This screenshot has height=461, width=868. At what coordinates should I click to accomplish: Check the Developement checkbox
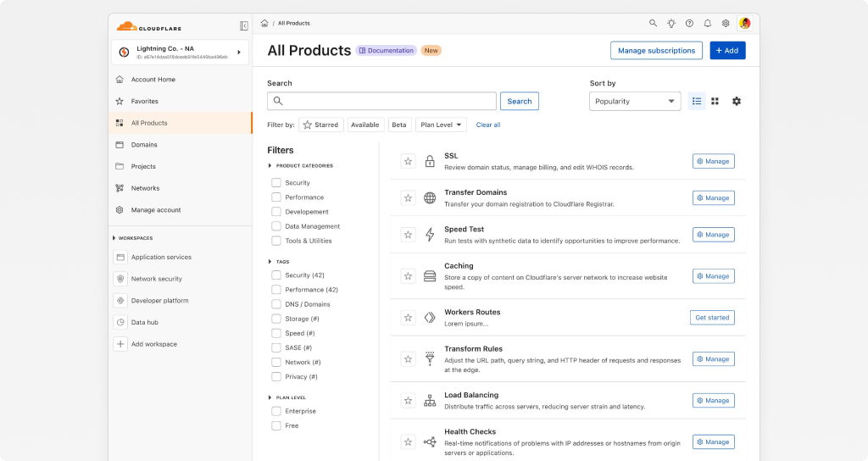(276, 211)
